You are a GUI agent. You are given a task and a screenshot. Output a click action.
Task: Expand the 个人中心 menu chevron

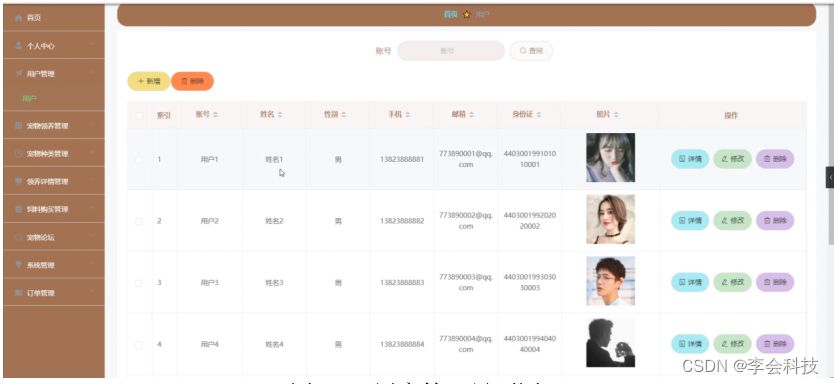(x=92, y=44)
